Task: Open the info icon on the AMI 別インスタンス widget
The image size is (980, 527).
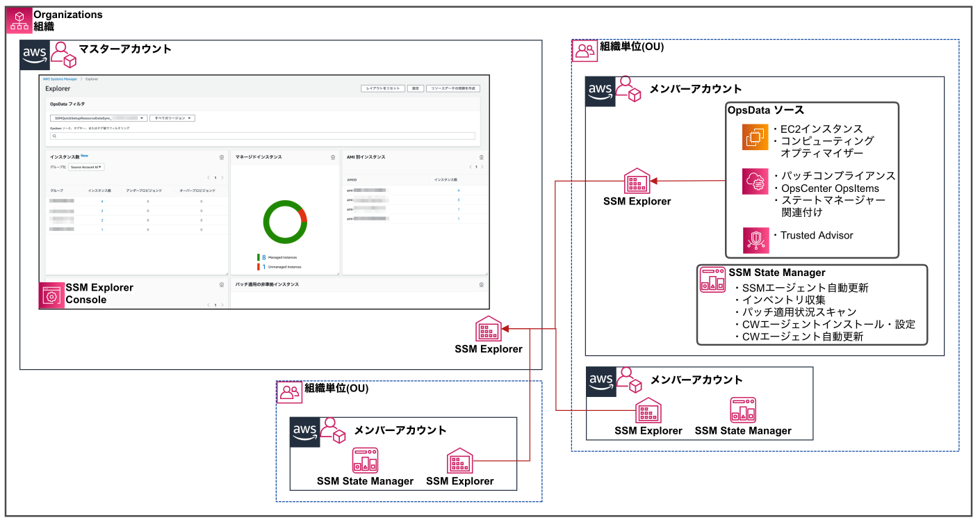Action: click(x=481, y=158)
